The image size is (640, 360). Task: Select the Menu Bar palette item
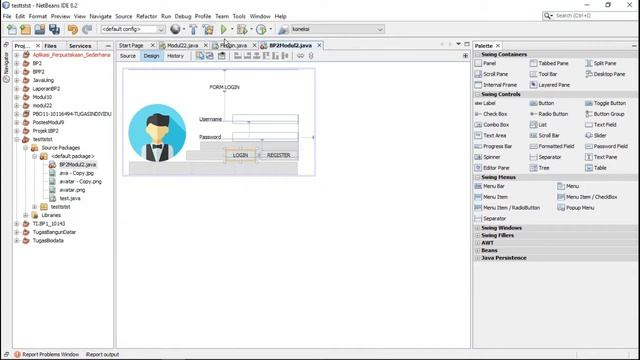tap(490, 186)
